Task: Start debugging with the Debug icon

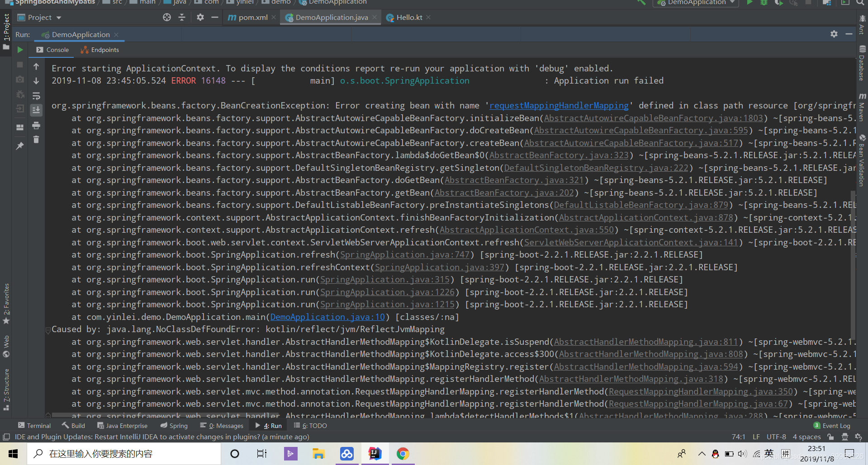Action: point(764,3)
